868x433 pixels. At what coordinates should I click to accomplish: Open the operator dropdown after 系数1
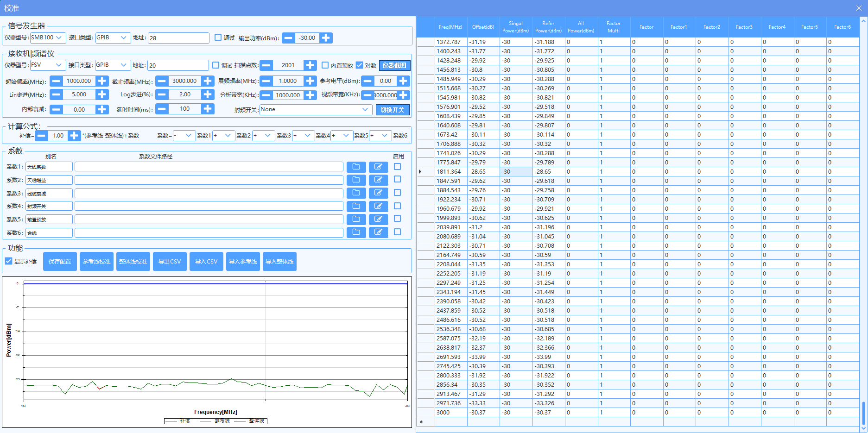click(x=223, y=135)
